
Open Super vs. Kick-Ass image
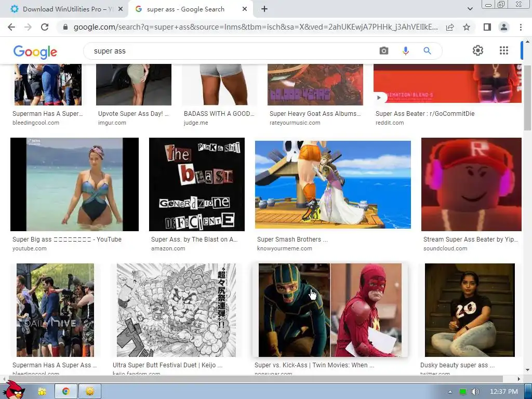(330, 310)
